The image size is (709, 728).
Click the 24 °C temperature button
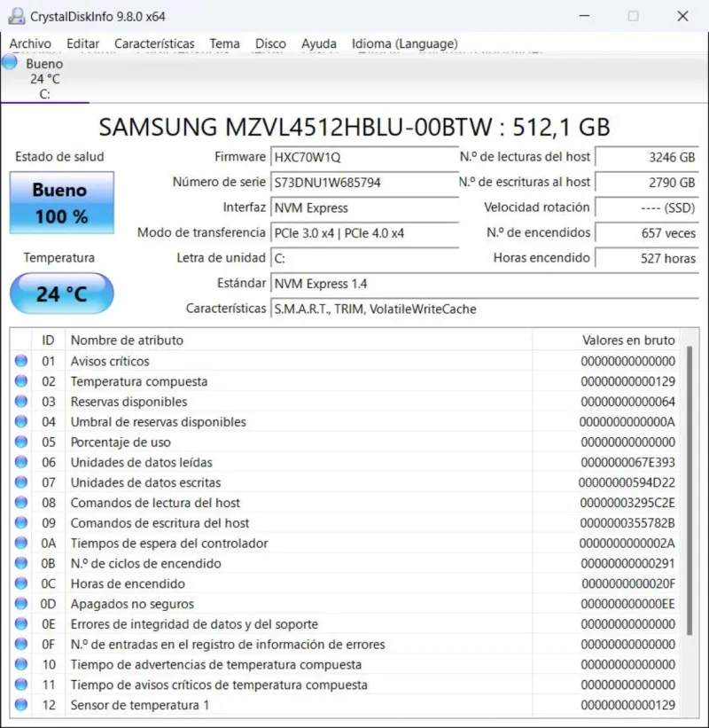click(62, 294)
